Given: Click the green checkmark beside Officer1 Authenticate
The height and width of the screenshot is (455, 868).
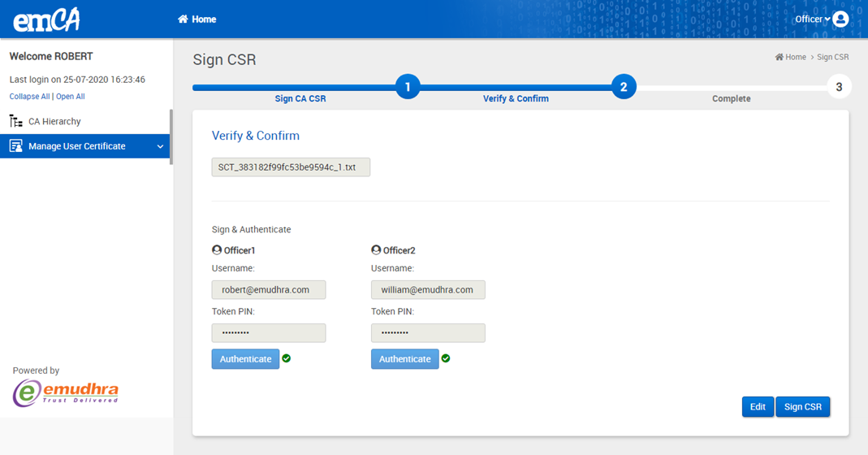Looking at the screenshot, I should (x=287, y=358).
